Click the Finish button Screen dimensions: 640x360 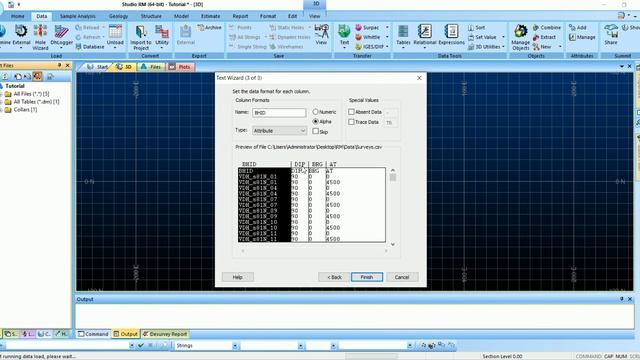(367, 277)
